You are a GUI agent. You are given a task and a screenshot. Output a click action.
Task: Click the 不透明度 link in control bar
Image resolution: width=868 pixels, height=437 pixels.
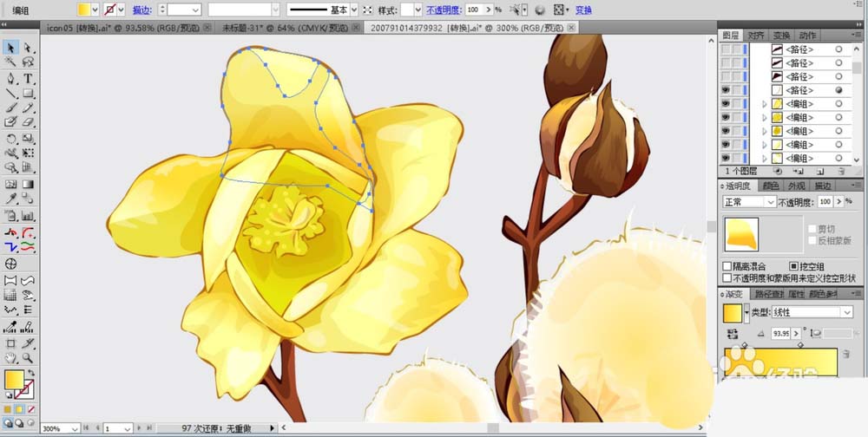point(444,10)
